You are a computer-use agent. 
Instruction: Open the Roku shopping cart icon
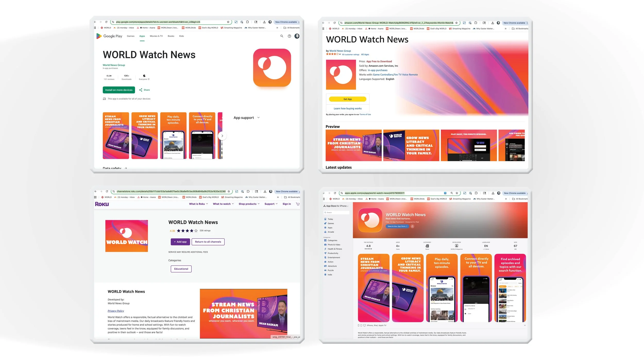tap(298, 204)
